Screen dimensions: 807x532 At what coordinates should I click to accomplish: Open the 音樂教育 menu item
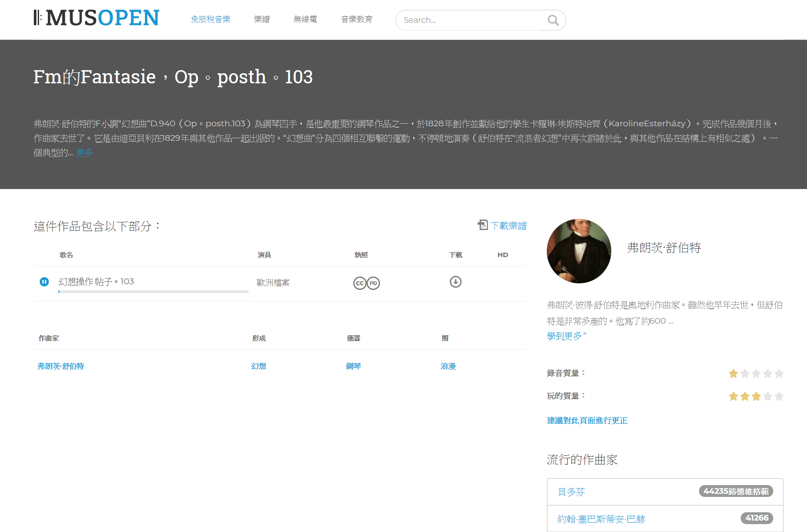pos(357,19)
